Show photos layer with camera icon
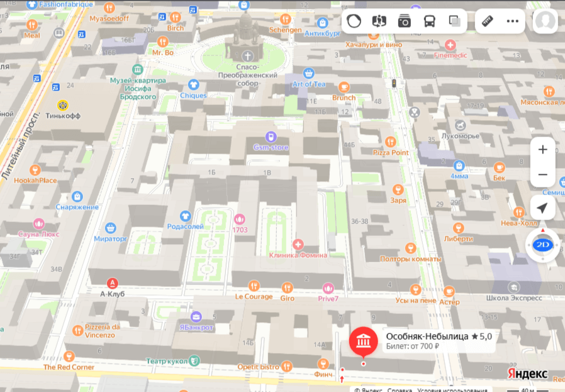 point(404,21)
